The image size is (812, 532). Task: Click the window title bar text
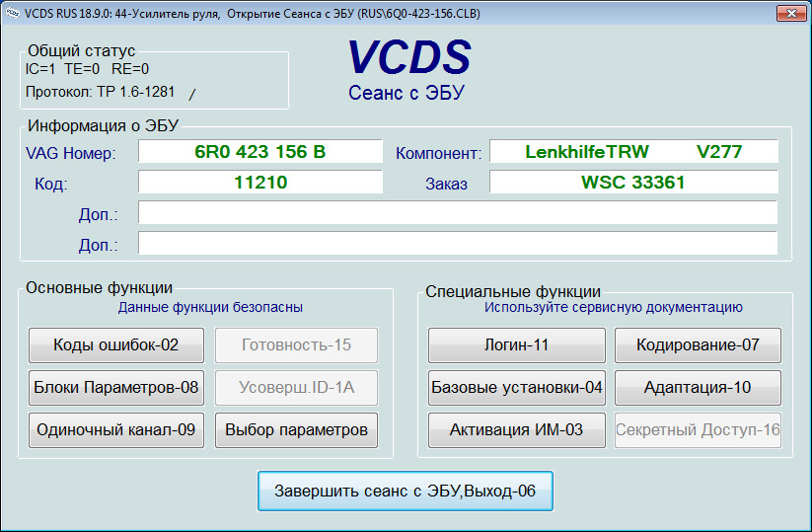pos(253,14)
